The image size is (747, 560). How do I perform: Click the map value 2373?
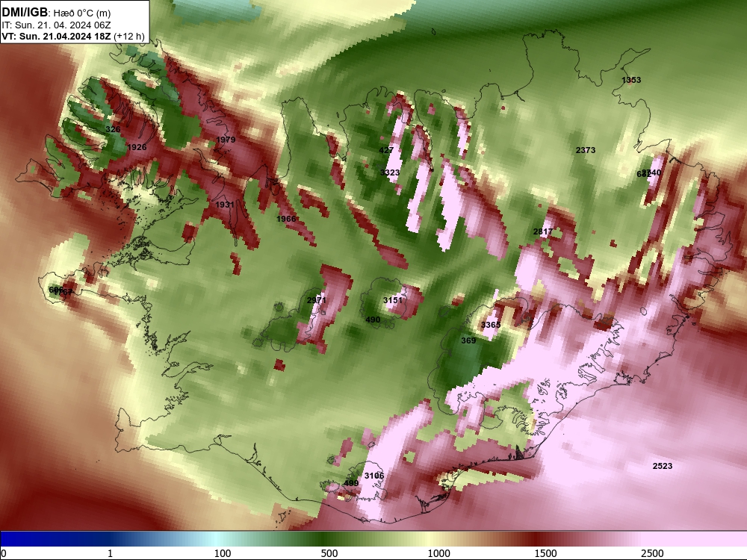click(x=586, y=150)
